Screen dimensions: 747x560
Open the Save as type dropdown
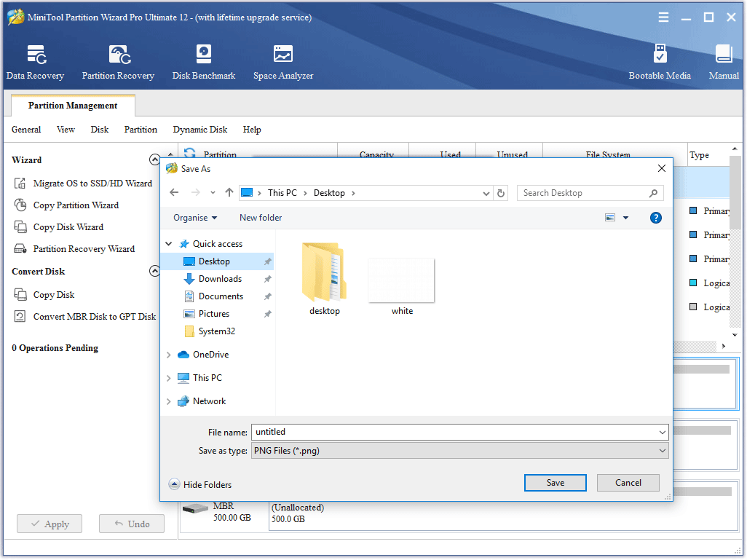[x=459, y=451]
